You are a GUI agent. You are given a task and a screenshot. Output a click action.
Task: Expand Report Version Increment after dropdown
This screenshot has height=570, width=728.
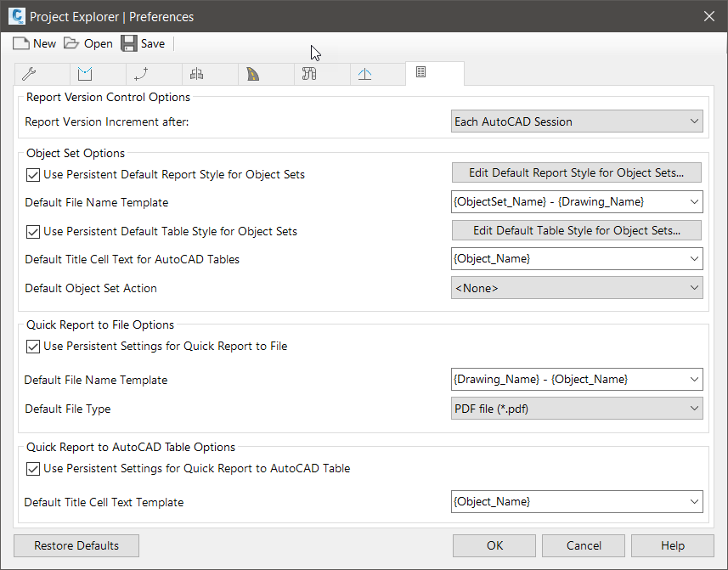pos(577,121)
